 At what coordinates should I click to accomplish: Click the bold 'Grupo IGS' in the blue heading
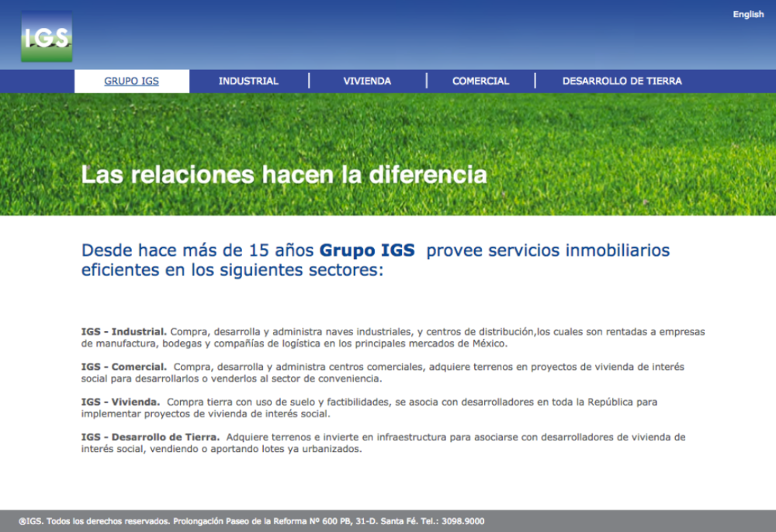click(367, 251)
